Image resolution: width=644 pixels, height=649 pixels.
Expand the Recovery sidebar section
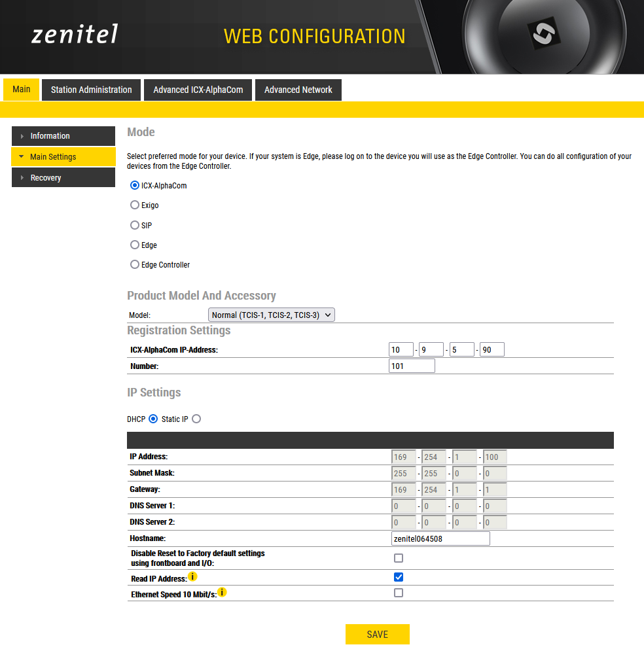coord(63,177)
